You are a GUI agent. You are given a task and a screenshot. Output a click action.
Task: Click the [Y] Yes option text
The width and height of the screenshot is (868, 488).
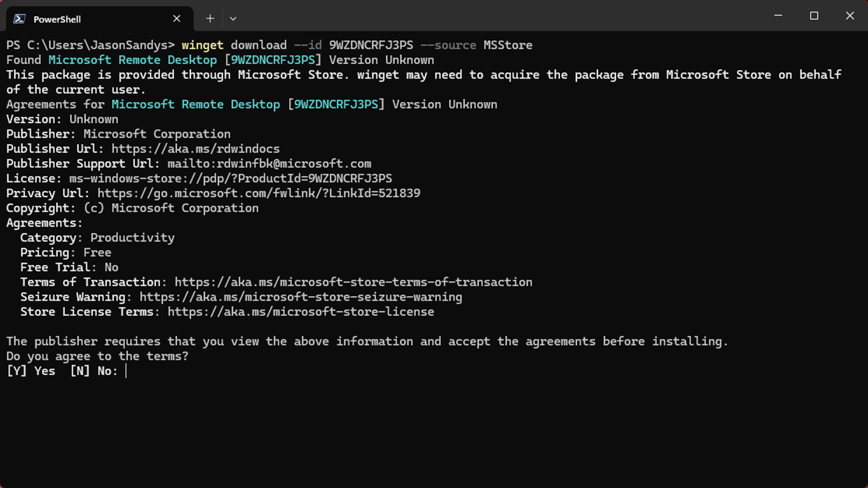click(30, 371)
